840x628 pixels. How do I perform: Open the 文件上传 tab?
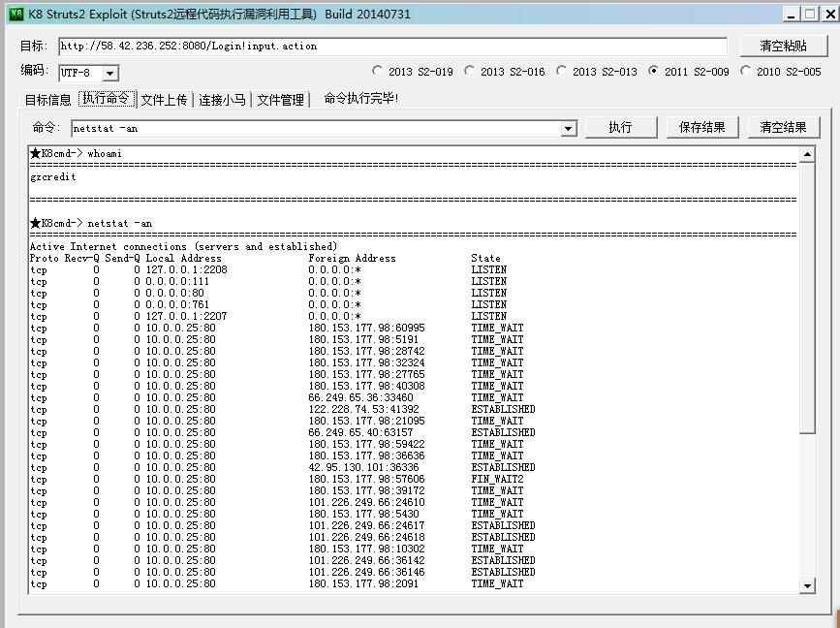(165, 100)
